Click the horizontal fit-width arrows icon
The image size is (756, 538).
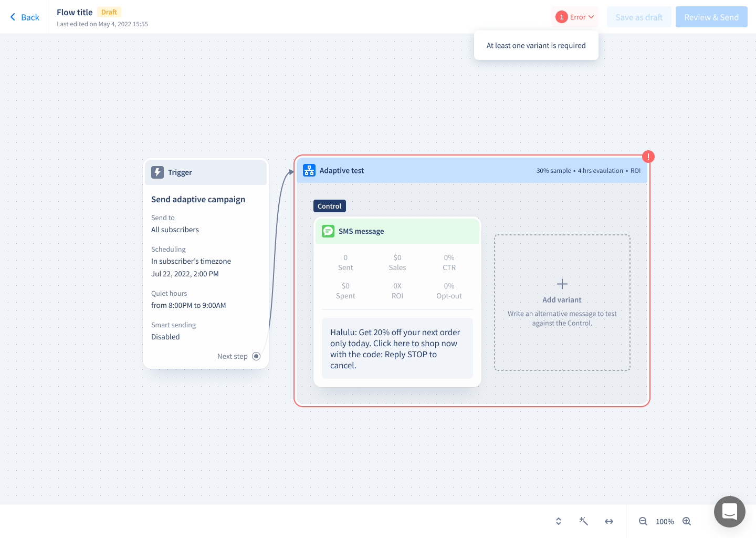point(609,521)
